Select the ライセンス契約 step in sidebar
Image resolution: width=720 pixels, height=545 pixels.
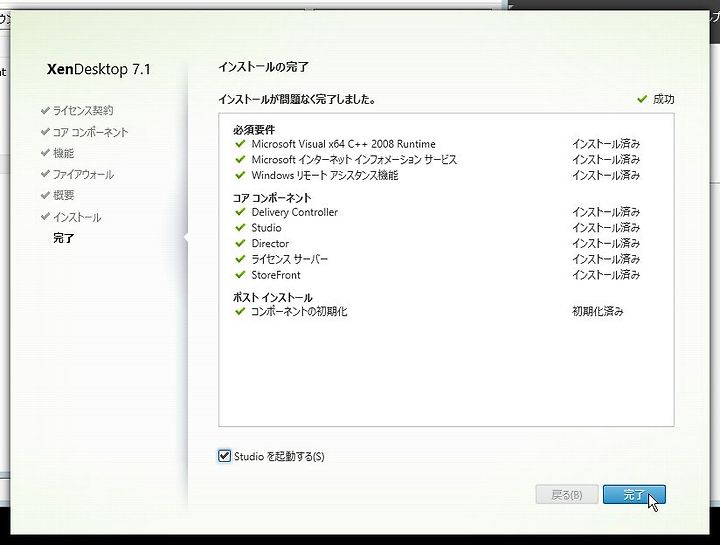(83, 111)
